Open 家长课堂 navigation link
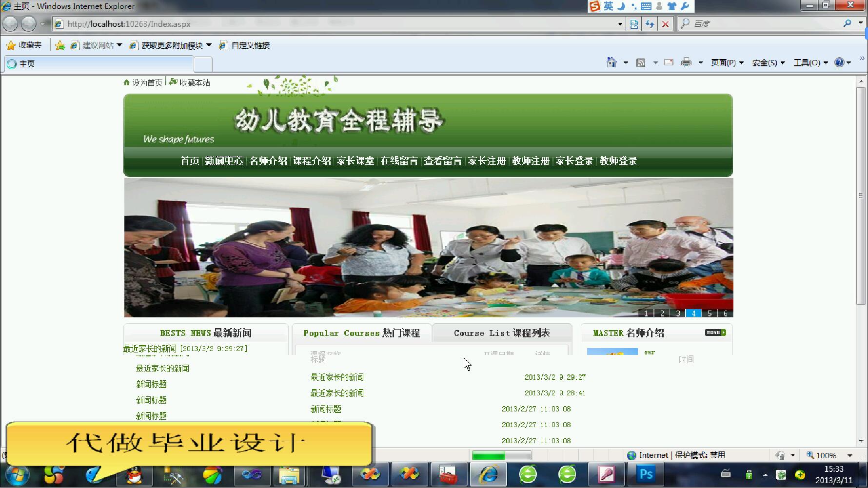This screenshot has width=868, height=488. (x=355, y=161)
